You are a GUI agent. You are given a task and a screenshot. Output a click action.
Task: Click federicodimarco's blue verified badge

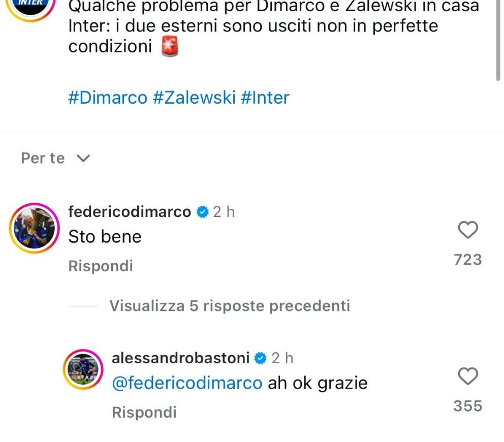tap(203, 212)
